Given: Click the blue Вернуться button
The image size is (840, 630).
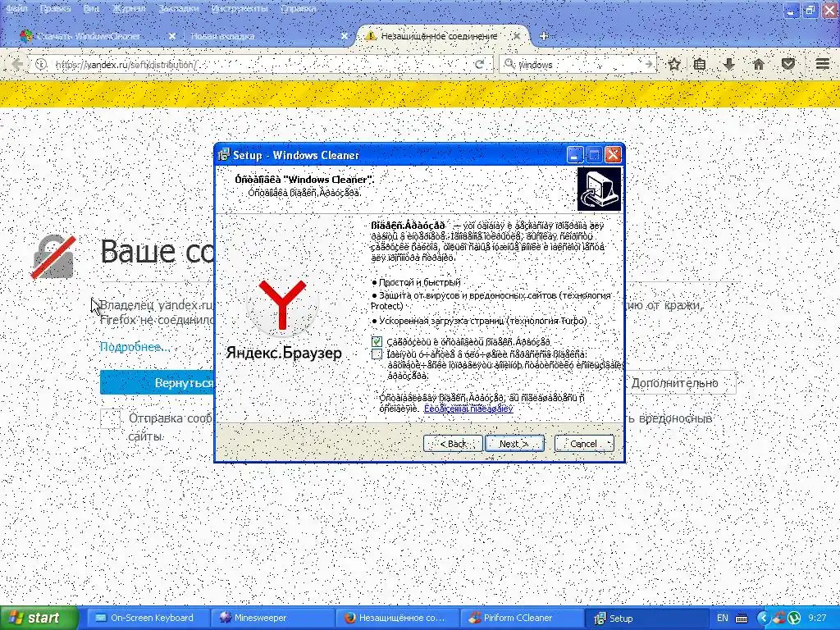Looking at the screenshot, I should 157,382.
